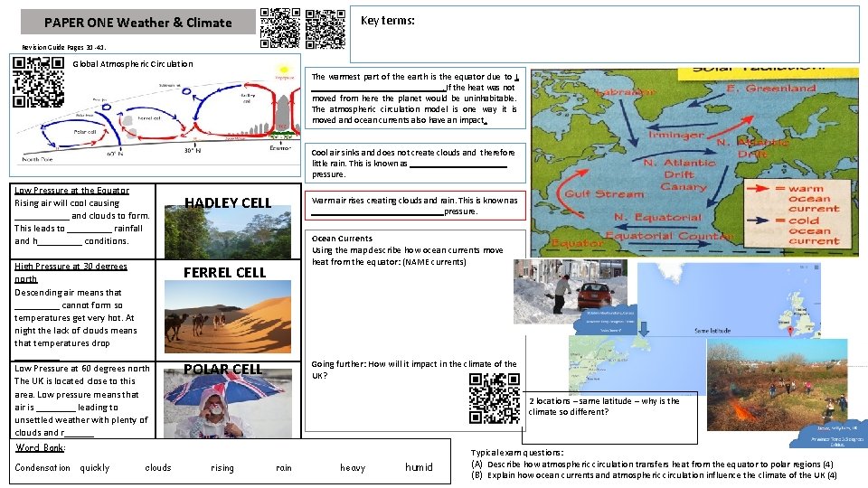Screen dimensions: 868x488
Task: Click the Low Pressure at 60 degrees north line
Action: point(82,369)
